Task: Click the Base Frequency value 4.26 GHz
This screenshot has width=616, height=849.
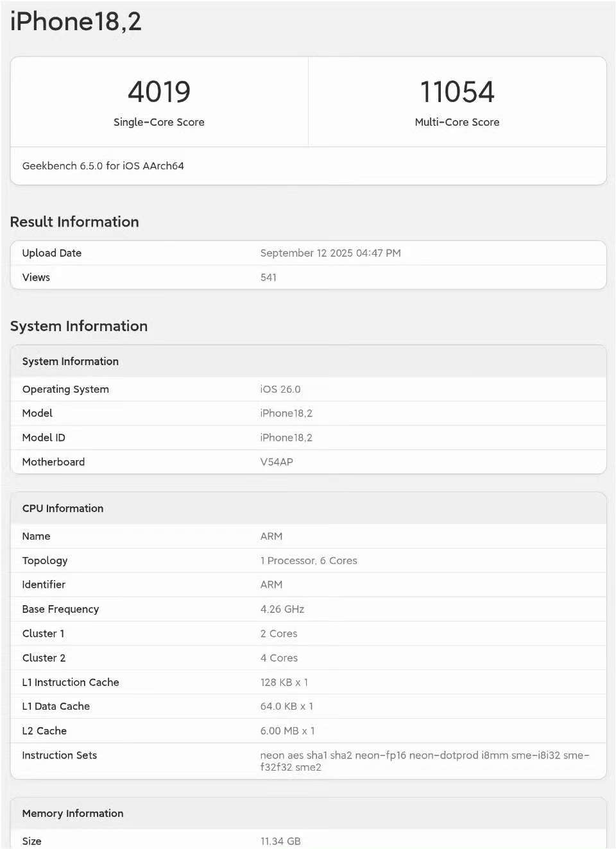Action: point(282,609)
